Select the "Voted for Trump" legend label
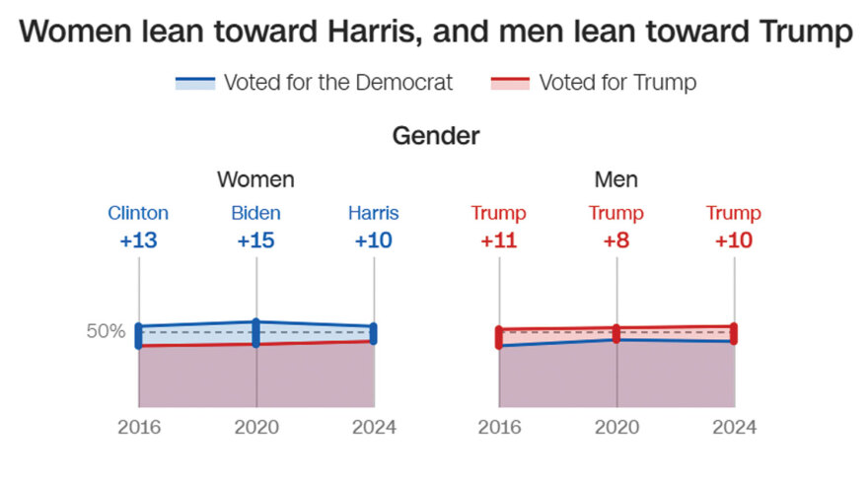The height and width of the screenshot is (481, 868). [617, 83]
